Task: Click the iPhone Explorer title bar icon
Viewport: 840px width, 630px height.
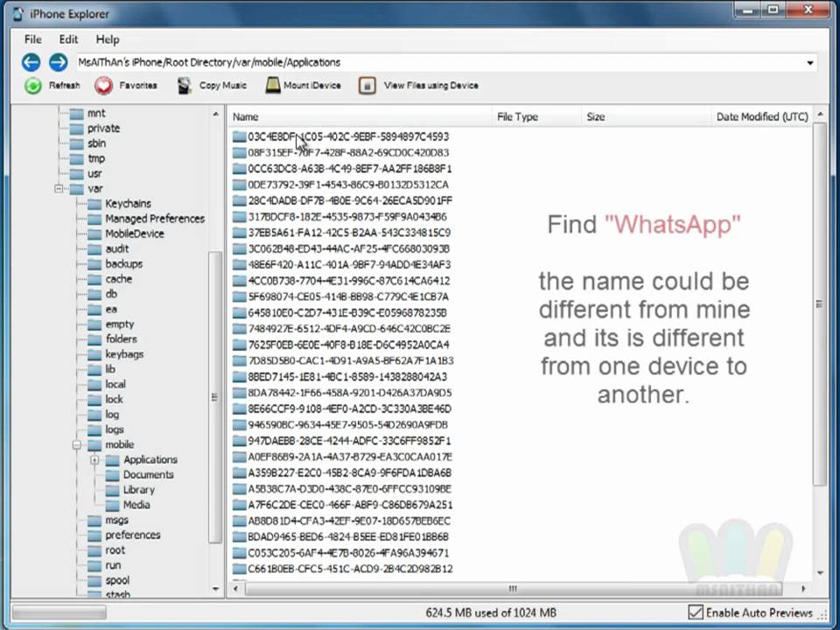Action: coord(18,14)
